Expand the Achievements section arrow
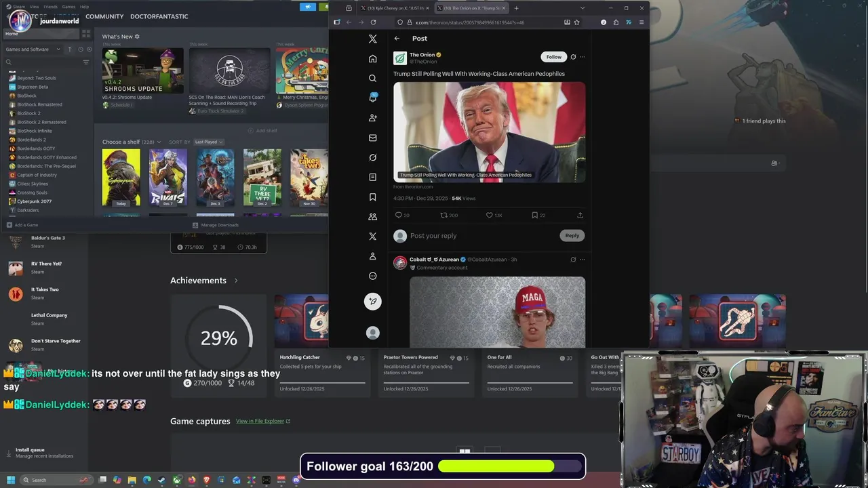The image size is (868, 488). point(236,281)
